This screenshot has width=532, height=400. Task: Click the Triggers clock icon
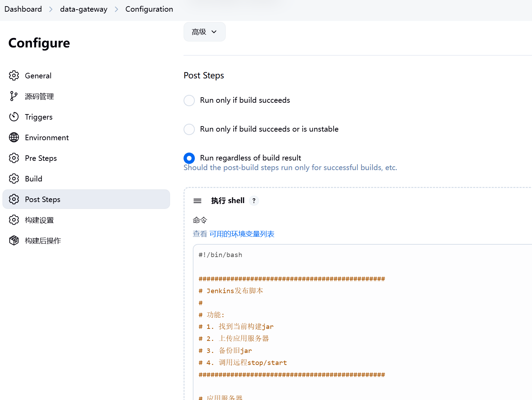click(14, 117)
